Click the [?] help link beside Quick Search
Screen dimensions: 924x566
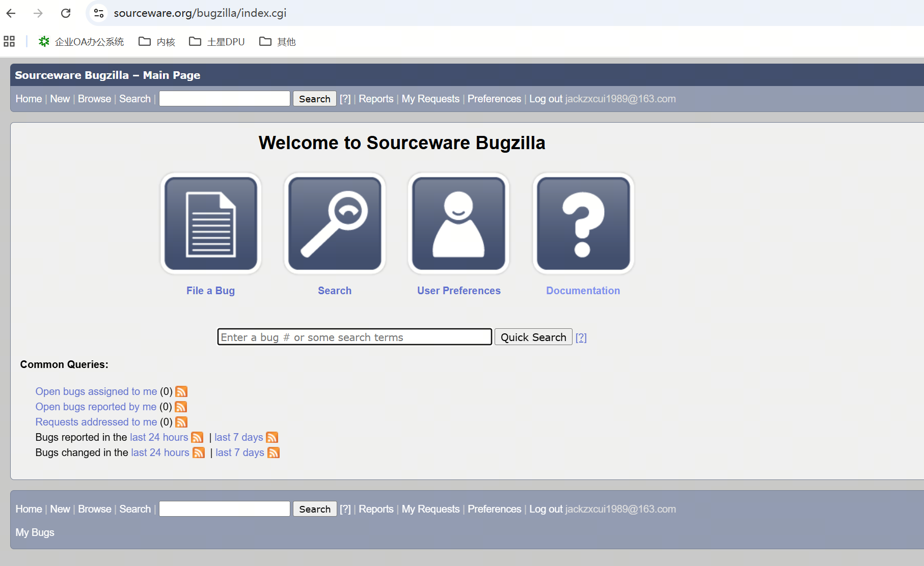point(581,337)
